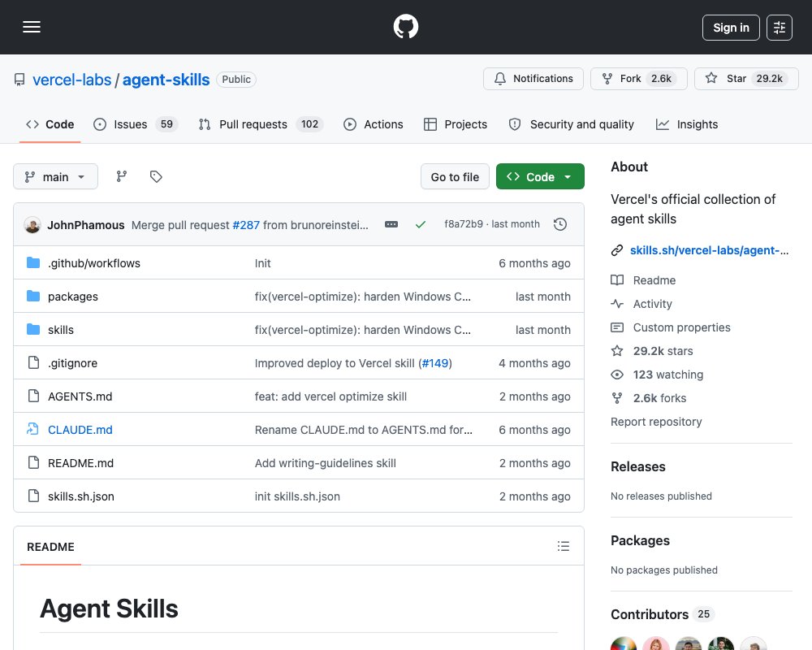This screenshot has width=812, height=650.
Task: Open Activity link in About sidebar
Action: [641, 304]
